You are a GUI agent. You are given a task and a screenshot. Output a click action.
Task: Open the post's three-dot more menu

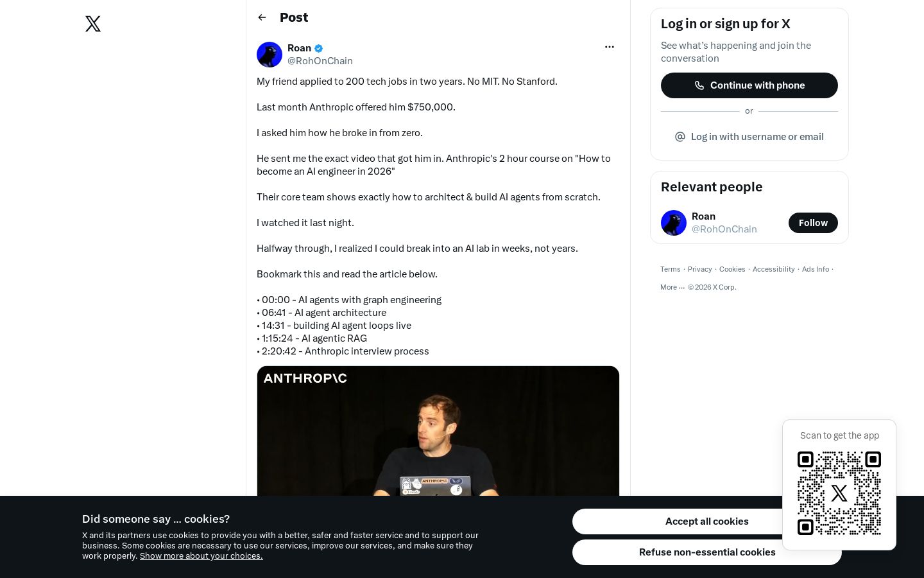(610, 47)
